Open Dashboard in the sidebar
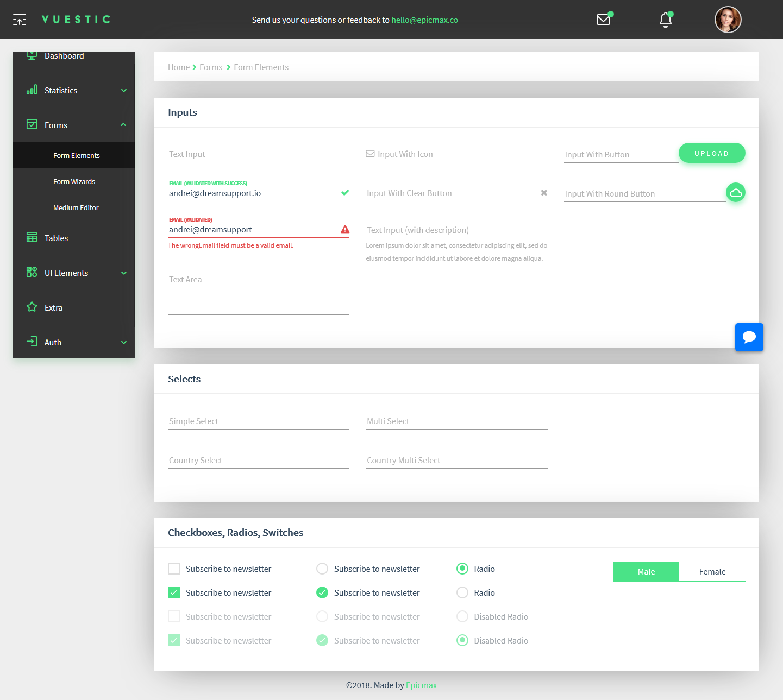783x700 pixels. (74, 57)
